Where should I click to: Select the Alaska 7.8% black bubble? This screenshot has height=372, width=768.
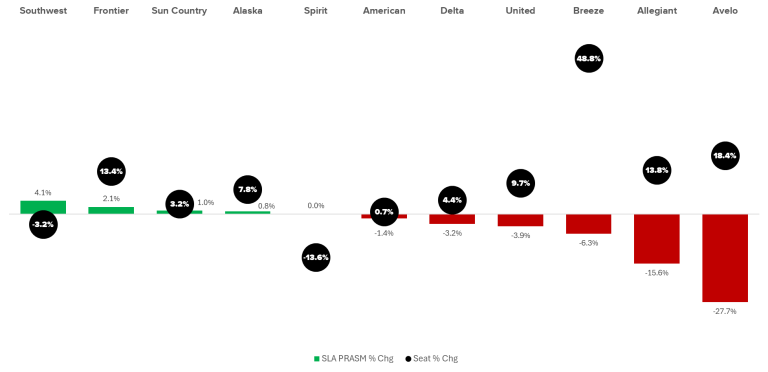[x=248, y=189]
